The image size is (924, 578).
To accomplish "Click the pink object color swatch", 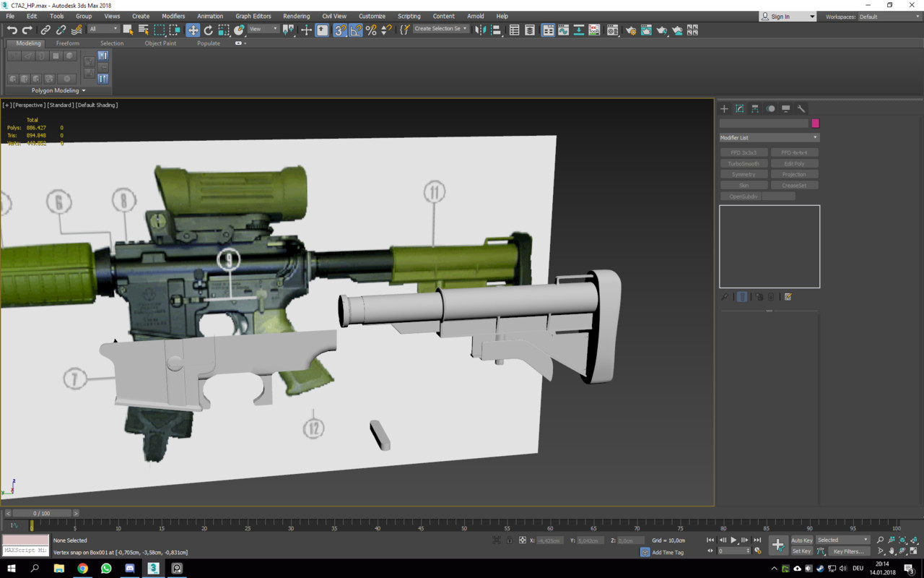I will click(x=815, y=124).
